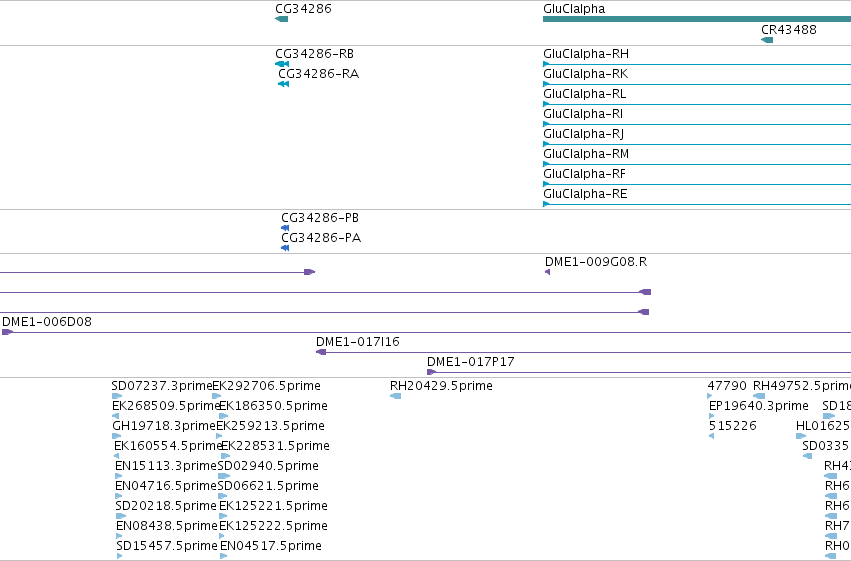Click the CG34286-RB transcript glyph
Image resolution: width=851 pixels, height=561 pixels.
click(x=282, y=64)
